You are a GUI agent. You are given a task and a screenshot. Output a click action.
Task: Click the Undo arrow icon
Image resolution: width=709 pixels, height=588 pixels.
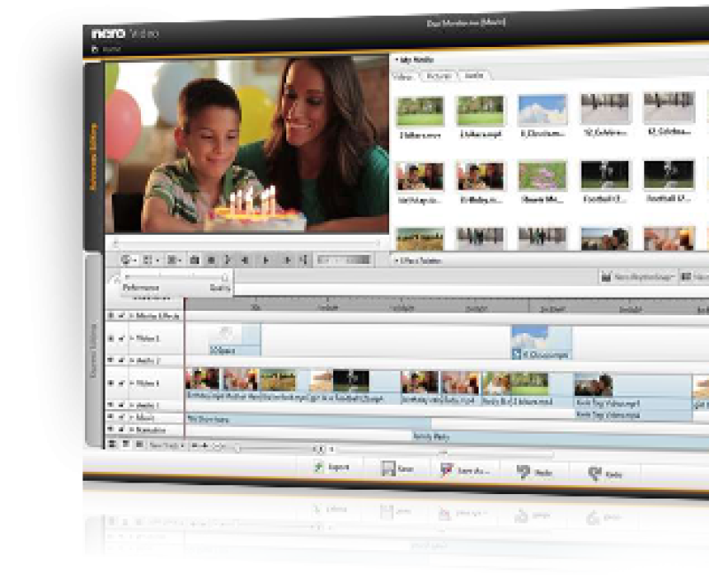coord(524,472)
